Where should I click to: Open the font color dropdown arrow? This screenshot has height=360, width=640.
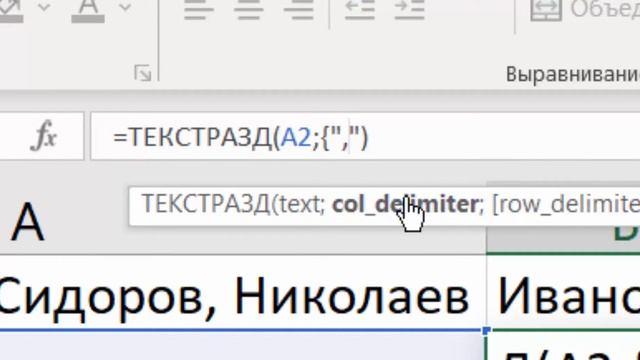click(125, 7)
